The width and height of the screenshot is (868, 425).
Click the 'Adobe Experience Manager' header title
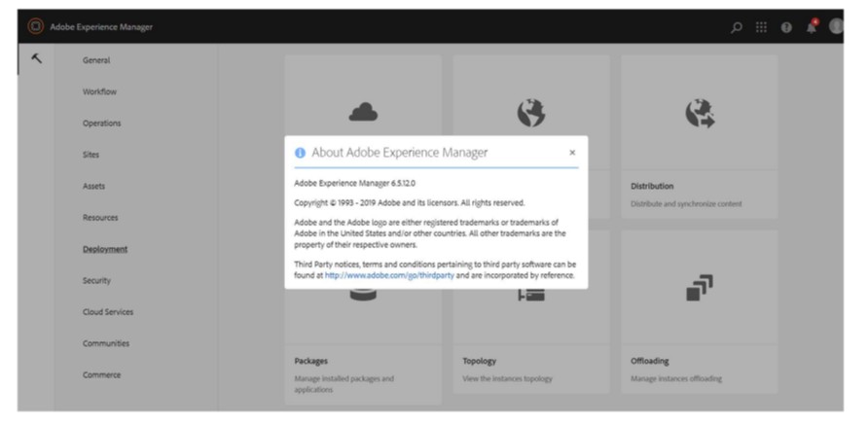(101, 27)
